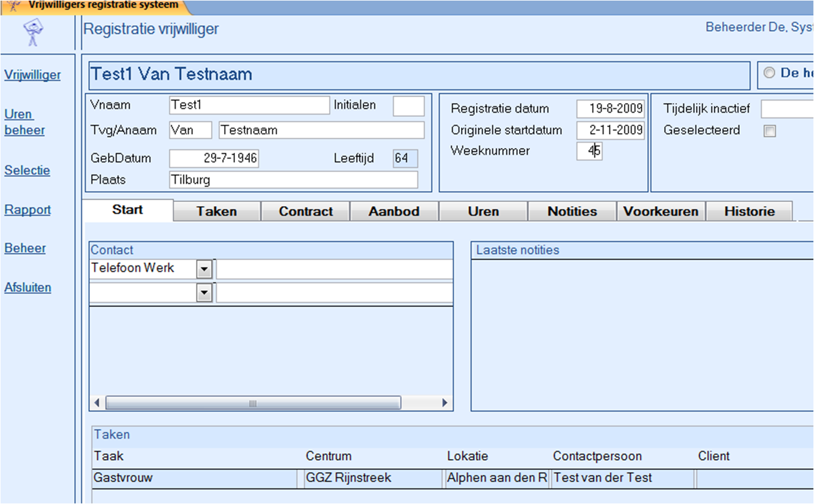Viewport: 814px width, 504px height.
Task: Click the Plaats field containing Tilburg
Action: point(294,180)
